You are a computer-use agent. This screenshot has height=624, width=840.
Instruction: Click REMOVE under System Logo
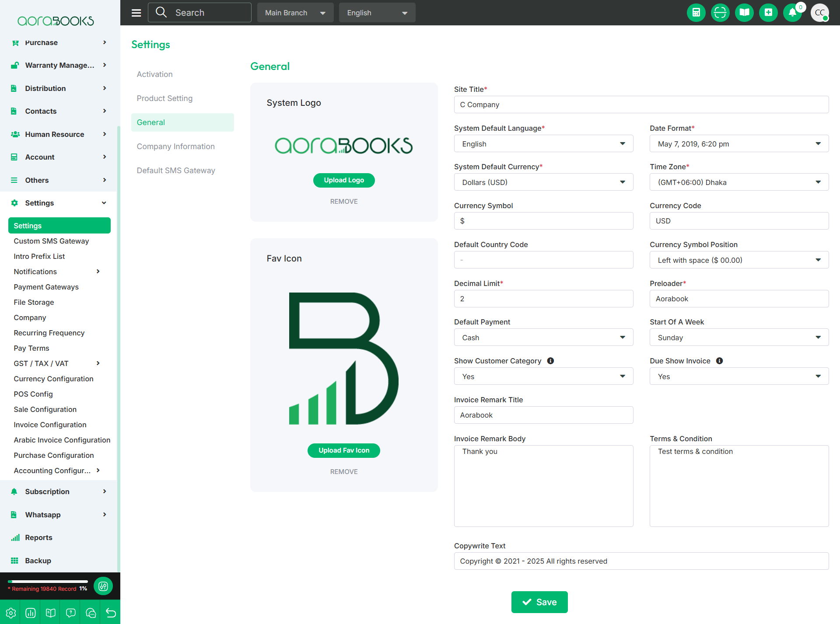(x=344, y=202)
